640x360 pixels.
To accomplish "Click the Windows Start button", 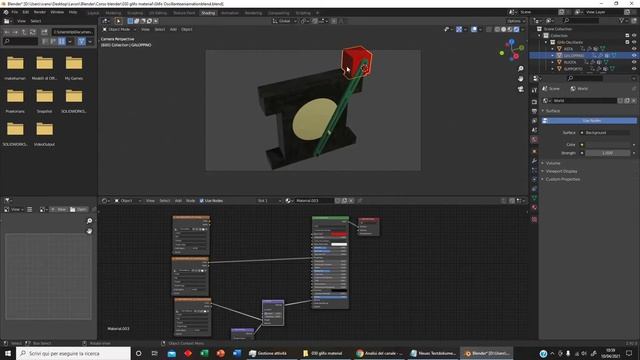I will [8, 353].
